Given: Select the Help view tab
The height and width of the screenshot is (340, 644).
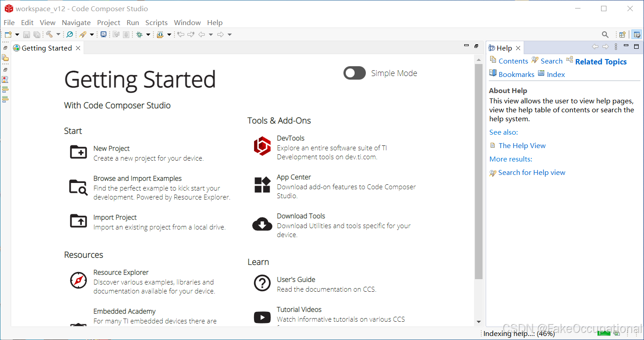Looking at the screenshot, I should point(504,48).
